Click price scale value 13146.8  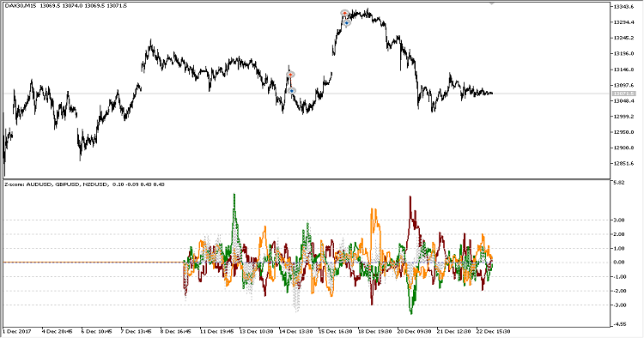[x=623, y=69]
